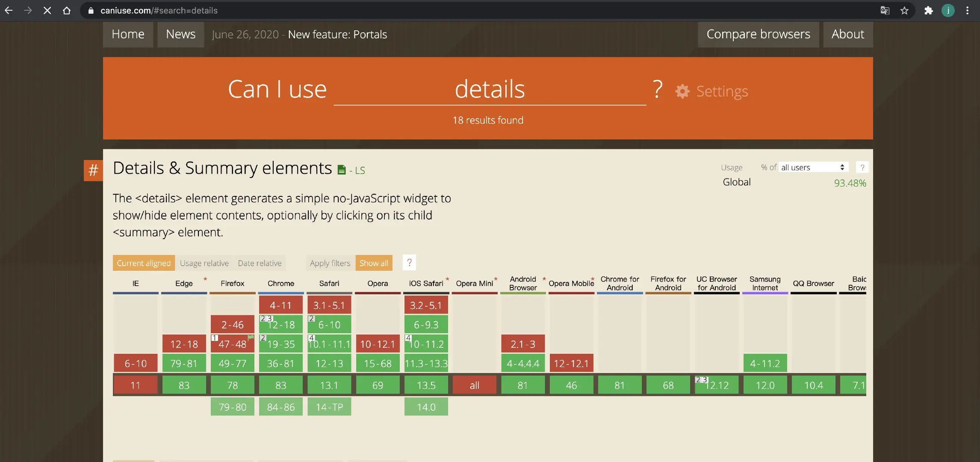Click the green spec document icon

[x=341, y=170]
